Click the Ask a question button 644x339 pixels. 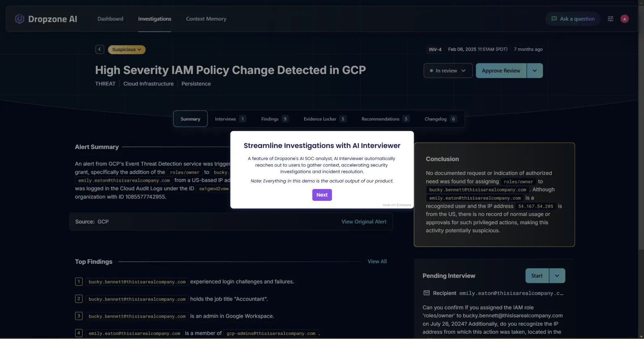pos(573,19)
